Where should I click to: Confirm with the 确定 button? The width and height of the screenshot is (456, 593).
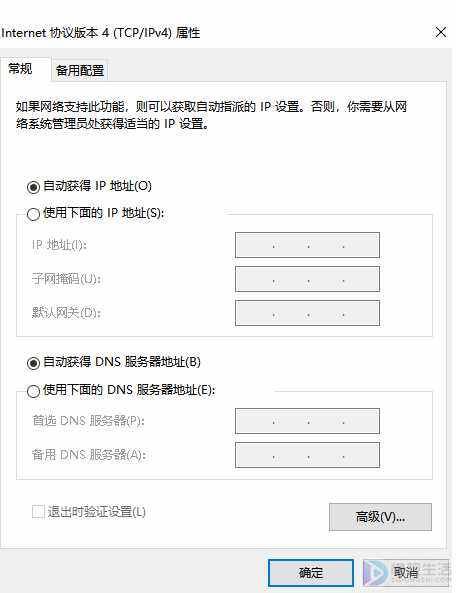311,573
